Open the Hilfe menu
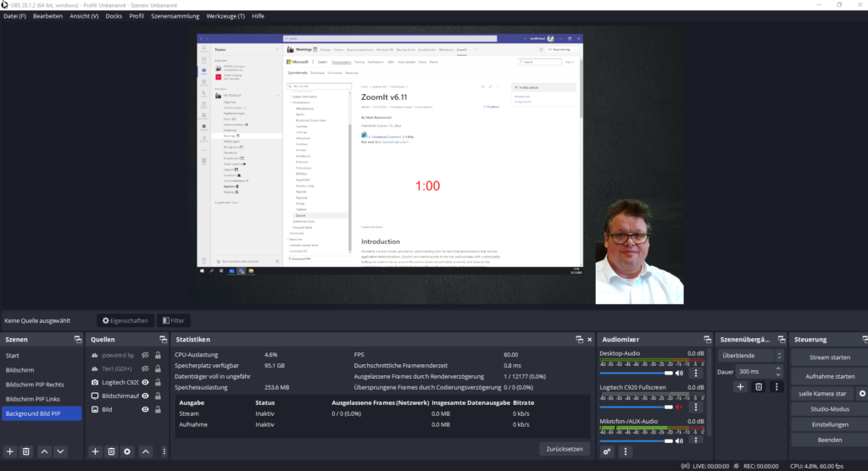This screenshot has width=868, height=471. [x=258, y=16]
